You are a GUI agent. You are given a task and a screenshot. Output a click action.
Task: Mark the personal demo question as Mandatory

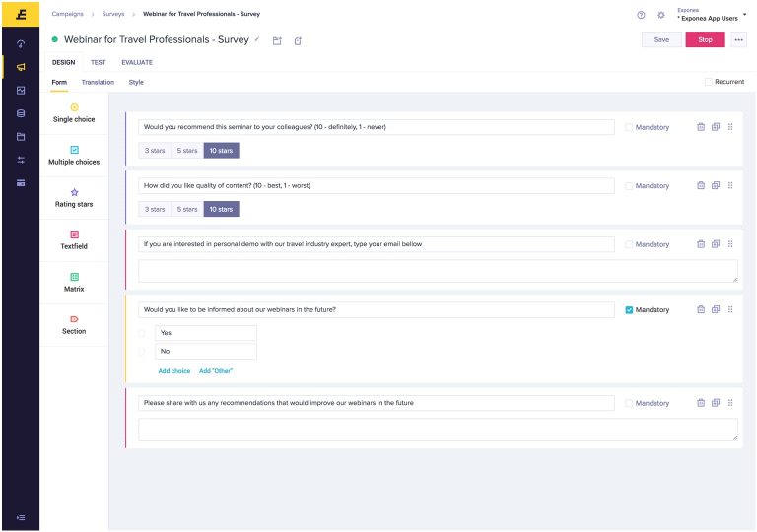tap(630, 244)
